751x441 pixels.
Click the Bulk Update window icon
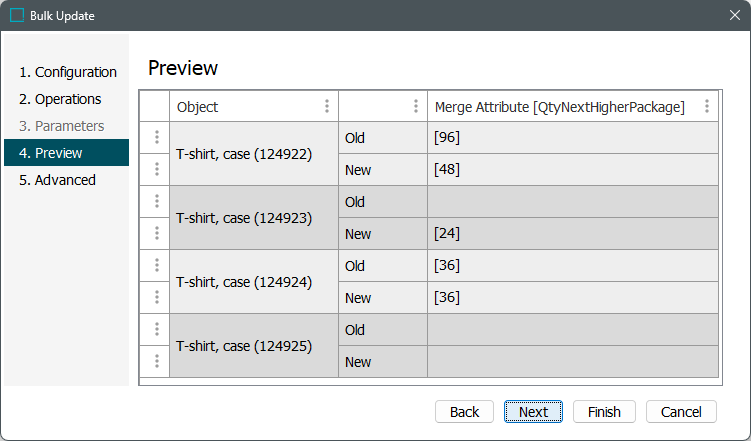tap(17, 15)
